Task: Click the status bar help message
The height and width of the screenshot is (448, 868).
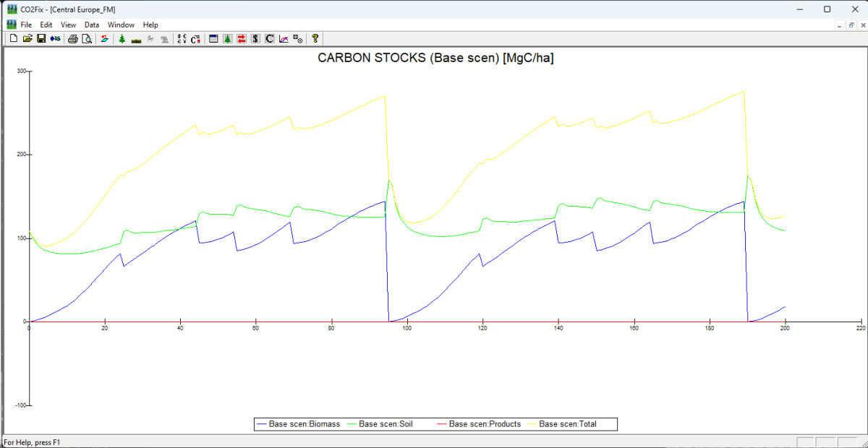Action: pos(32,442)
